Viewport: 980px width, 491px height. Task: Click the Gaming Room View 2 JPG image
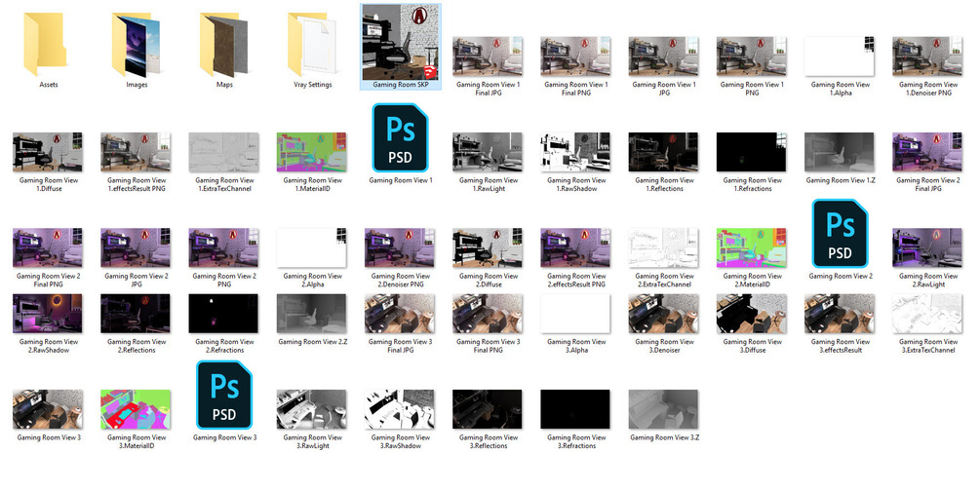(137, 248)
